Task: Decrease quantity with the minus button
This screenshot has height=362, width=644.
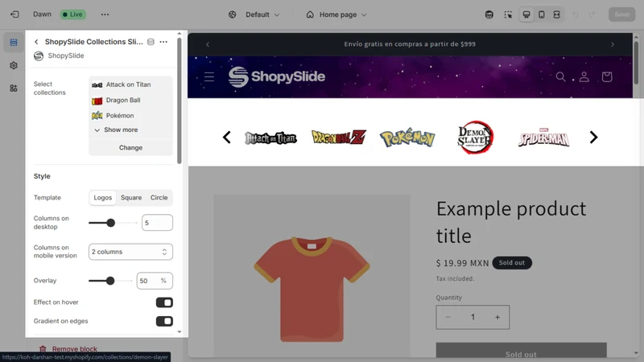Action: tap(448, 317)
